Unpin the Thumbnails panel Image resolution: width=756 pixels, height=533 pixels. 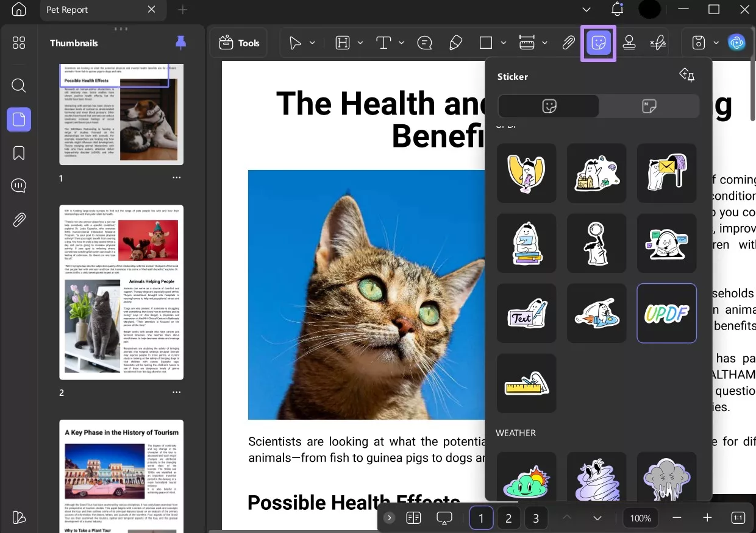180,41
